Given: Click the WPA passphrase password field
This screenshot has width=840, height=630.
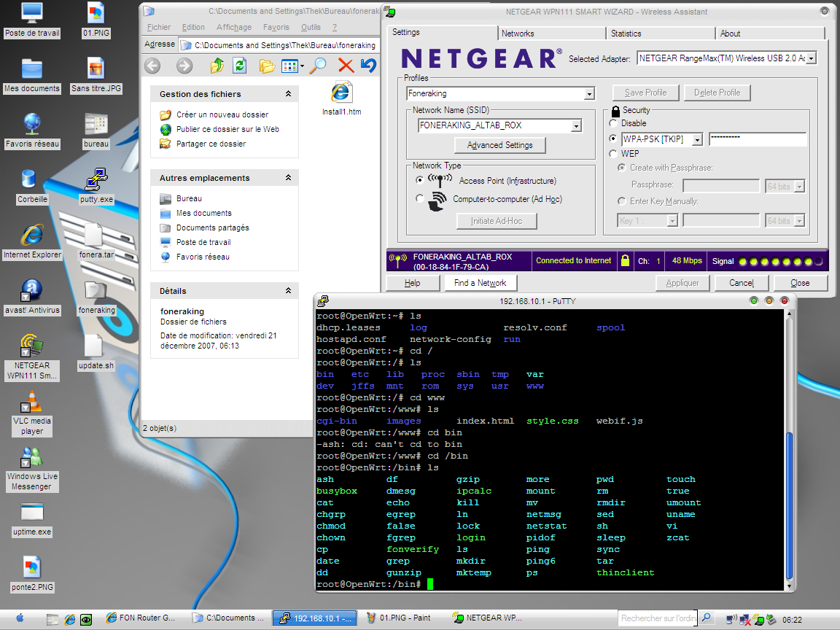Looking at the screenshot, I should [758, 139].
